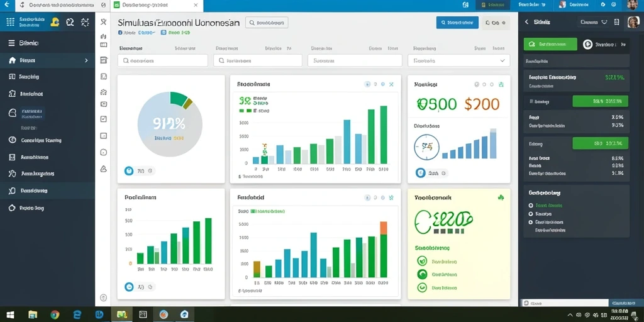The height and width of the screenshot is (322, 644).
Task: Toggle the first green checkmark on yellow card
Action: tap(422, 261)
